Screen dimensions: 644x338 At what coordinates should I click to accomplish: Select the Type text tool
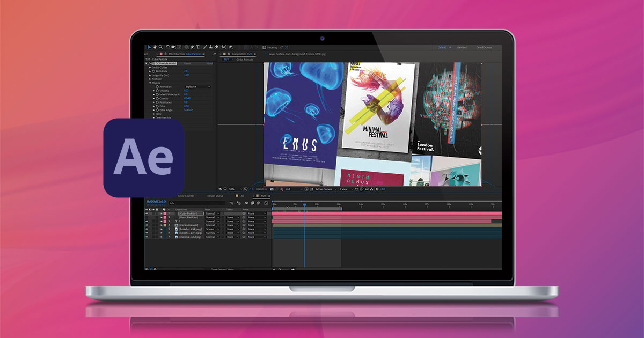(197, 47)
